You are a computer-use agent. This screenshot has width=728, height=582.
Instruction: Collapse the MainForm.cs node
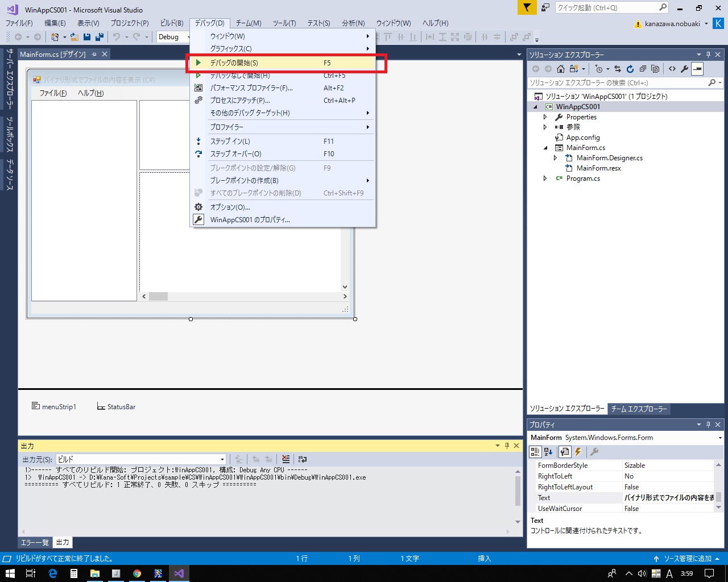click(545, 148)
